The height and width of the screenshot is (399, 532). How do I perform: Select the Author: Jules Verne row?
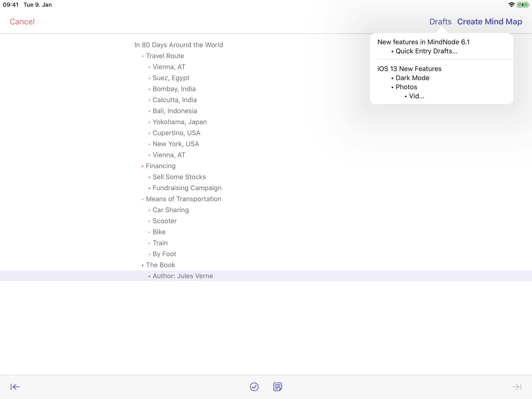pyautogui.click(x=183, y=276)
